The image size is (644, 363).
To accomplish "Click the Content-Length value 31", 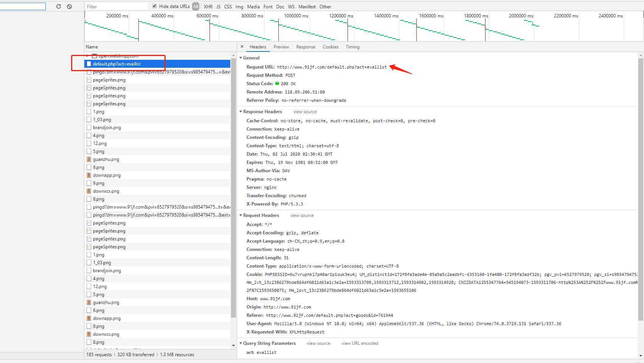I will [286, 258].
